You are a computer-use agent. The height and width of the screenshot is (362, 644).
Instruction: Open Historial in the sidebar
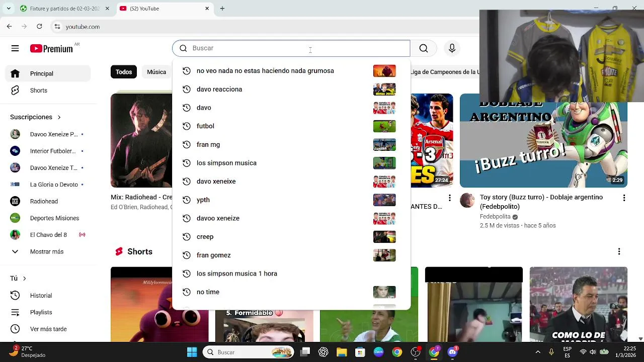click(x=49, y=296)
